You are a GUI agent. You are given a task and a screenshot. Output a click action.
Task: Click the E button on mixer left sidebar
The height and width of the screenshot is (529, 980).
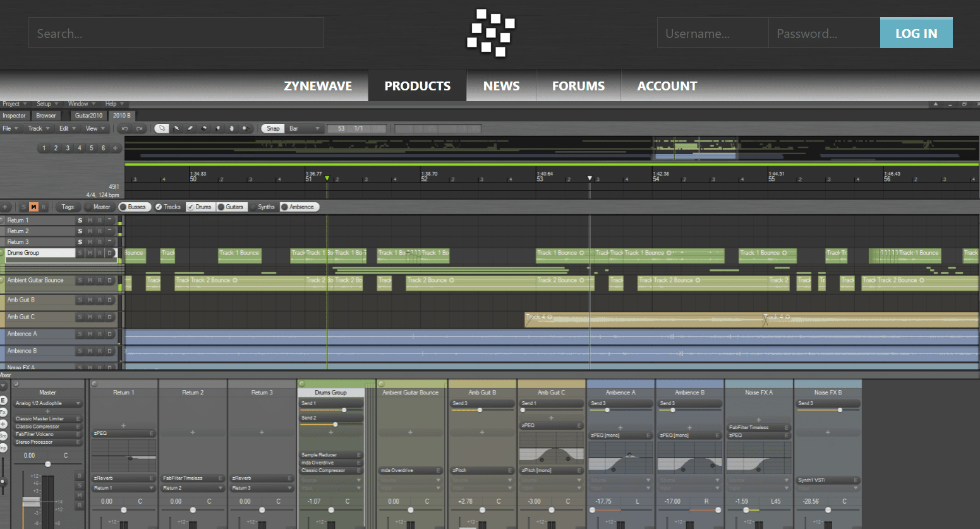3,401
